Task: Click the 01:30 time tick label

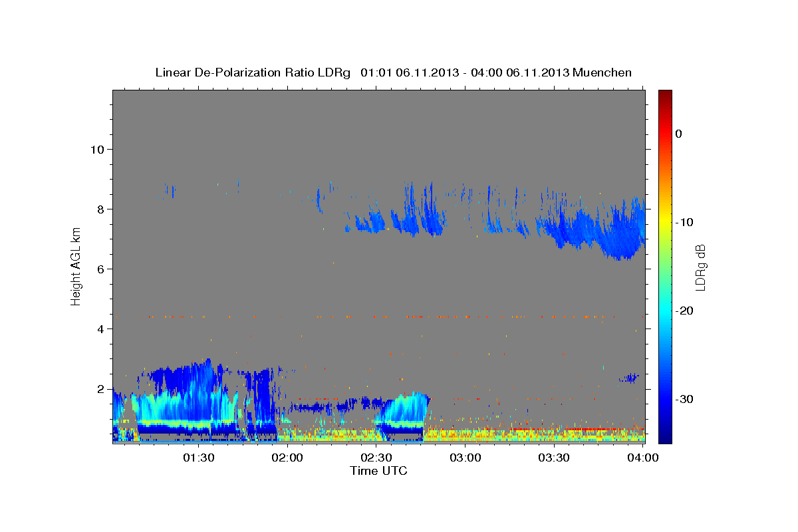Action: 199,458
